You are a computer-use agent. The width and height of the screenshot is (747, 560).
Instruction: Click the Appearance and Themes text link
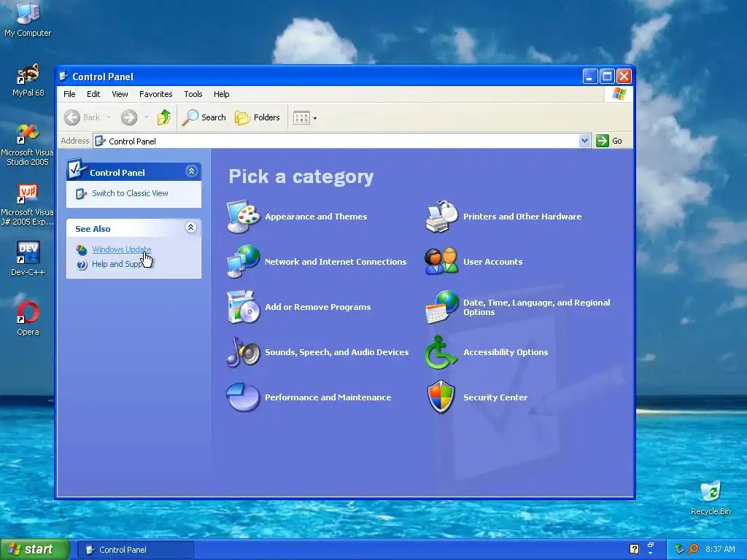point(316,217)
